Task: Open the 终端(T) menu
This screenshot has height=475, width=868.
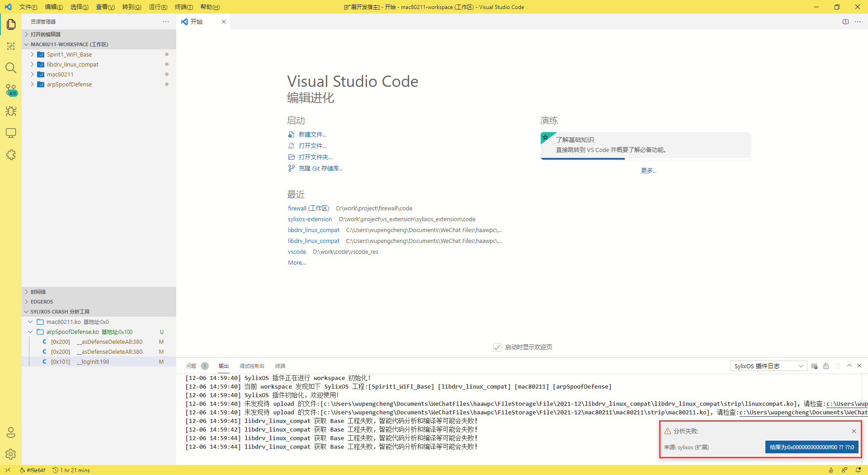Action: 184,7
